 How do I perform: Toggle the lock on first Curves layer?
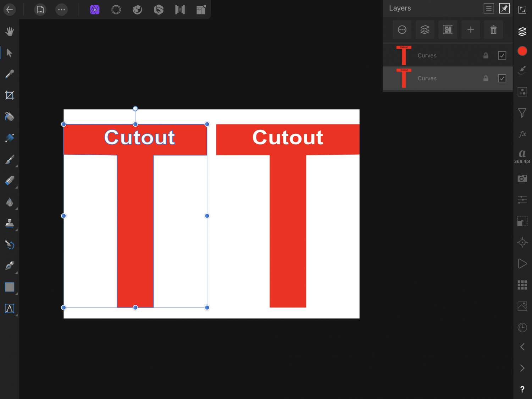(x=486, y=55)
